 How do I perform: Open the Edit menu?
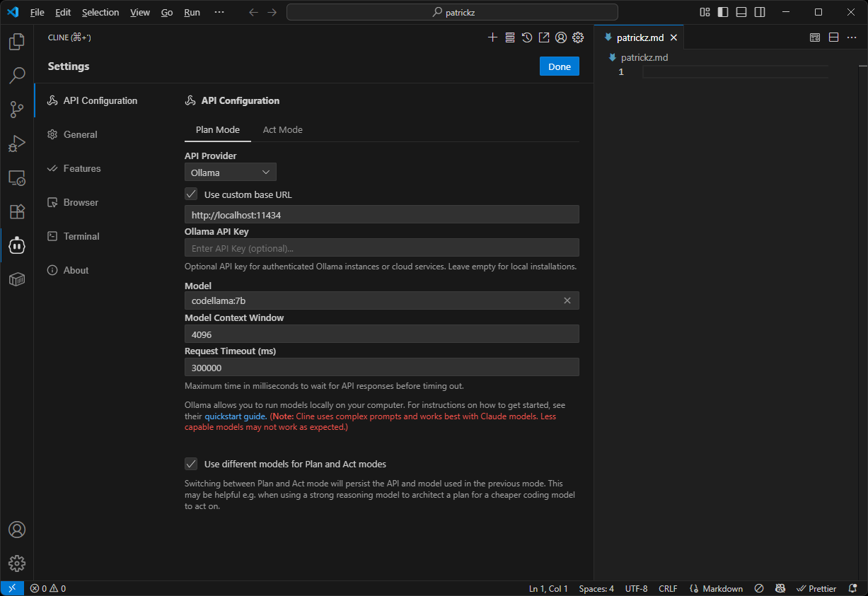pos(63,12)
